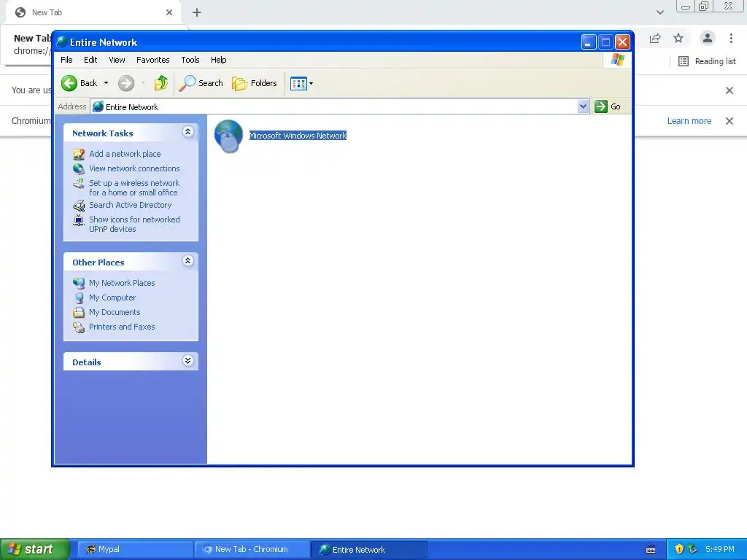Click the View network connections icon
This screenshot has width=747, height=560.
pos(79,168)
